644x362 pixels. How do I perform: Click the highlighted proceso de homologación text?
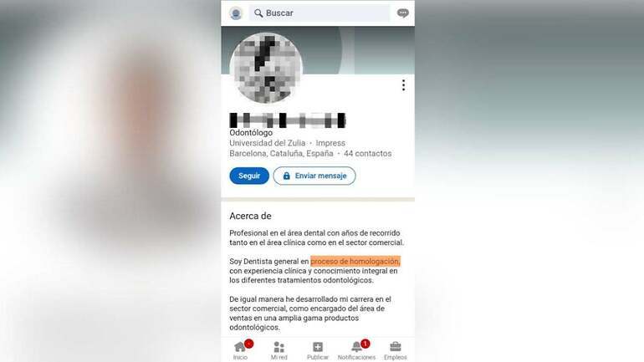[x=355, y=261]
